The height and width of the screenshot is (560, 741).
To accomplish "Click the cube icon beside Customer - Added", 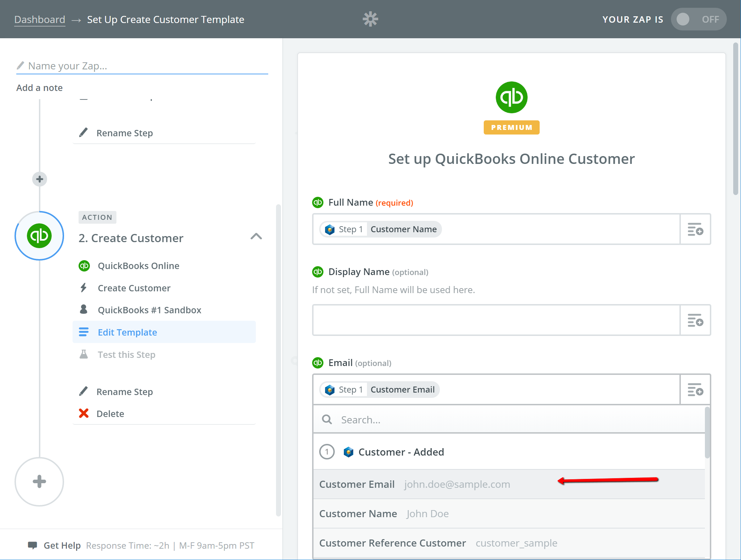I will (x=348, y=452).
